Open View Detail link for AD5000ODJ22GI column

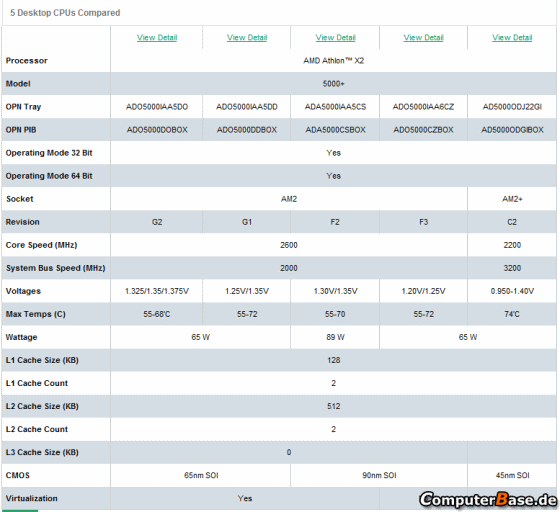[512, 37]
